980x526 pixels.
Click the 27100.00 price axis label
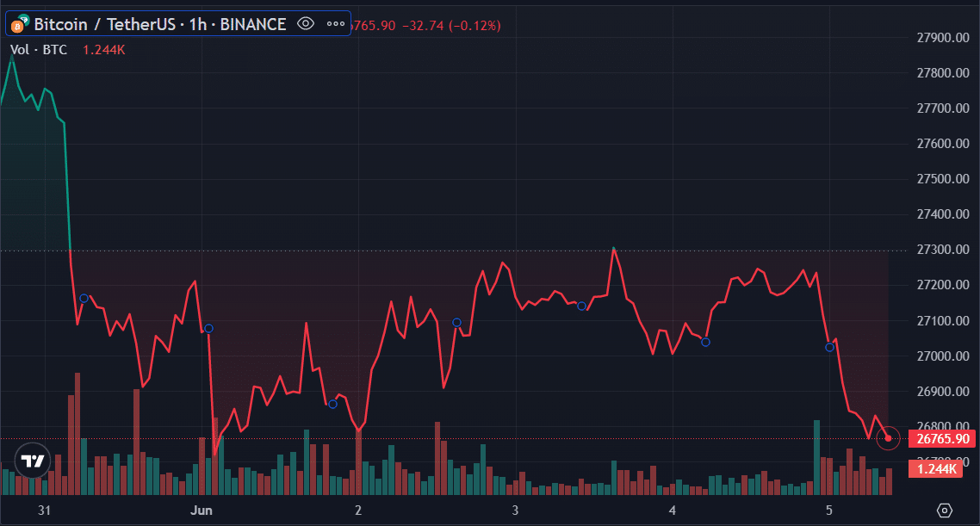click(942, 320)
